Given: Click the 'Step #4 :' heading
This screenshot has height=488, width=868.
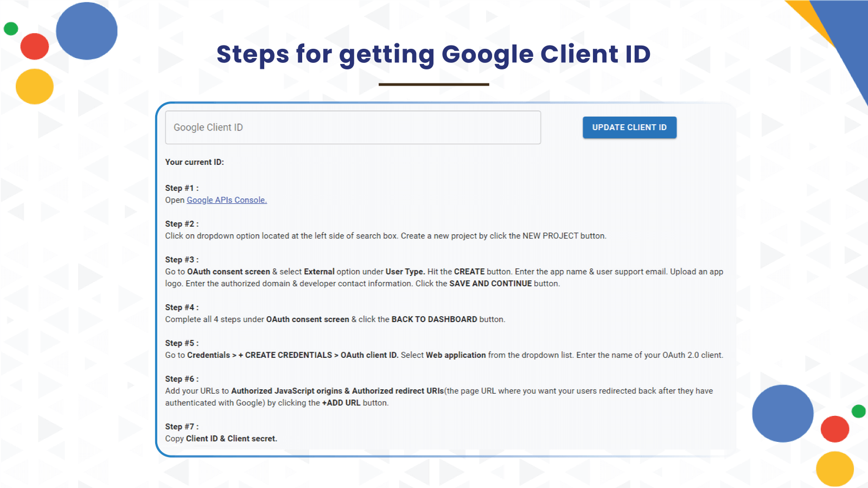Looking at the screenshot, I should (182, 307).
